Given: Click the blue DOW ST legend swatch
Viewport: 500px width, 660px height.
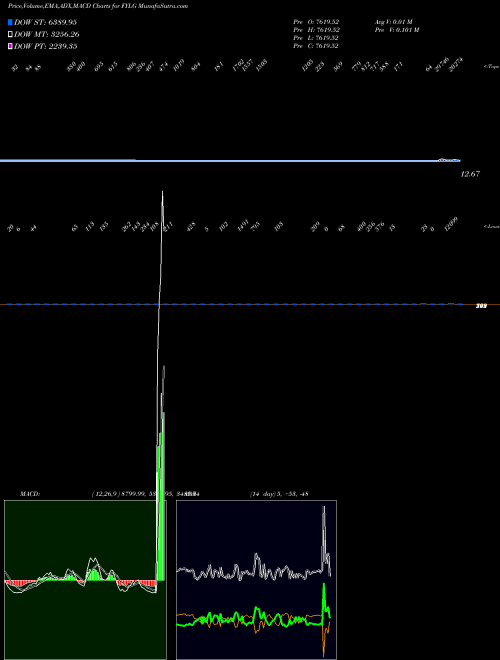Looking at the screenshot, I should [x=10, y=22].
